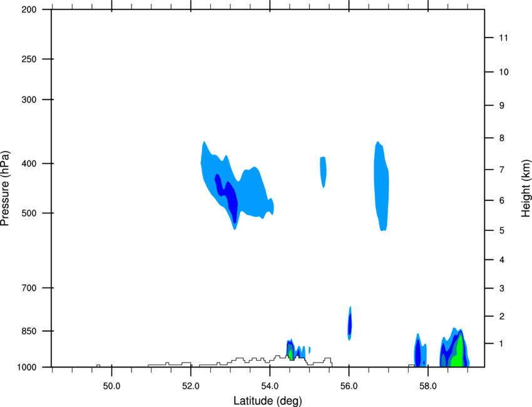Click the 11 km height tick label
The width and height of the screenshot is (532, 407).
(503, 38)
